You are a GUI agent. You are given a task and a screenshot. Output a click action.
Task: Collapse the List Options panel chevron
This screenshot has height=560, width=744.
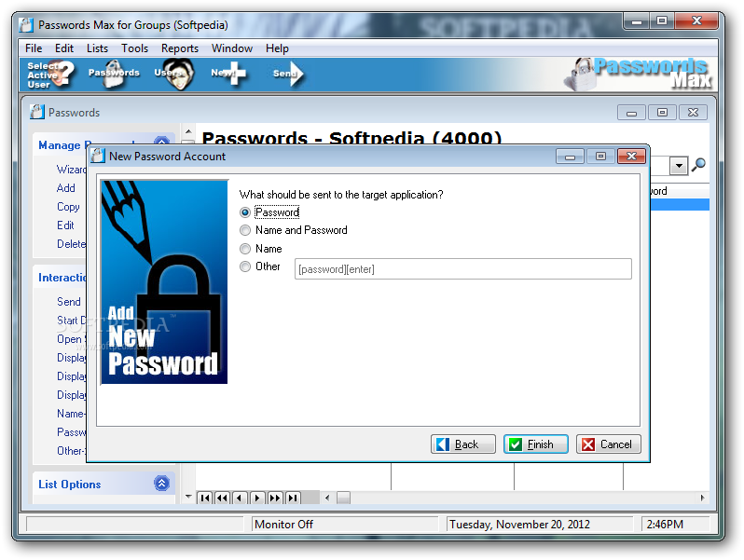(x=162, y=484)
